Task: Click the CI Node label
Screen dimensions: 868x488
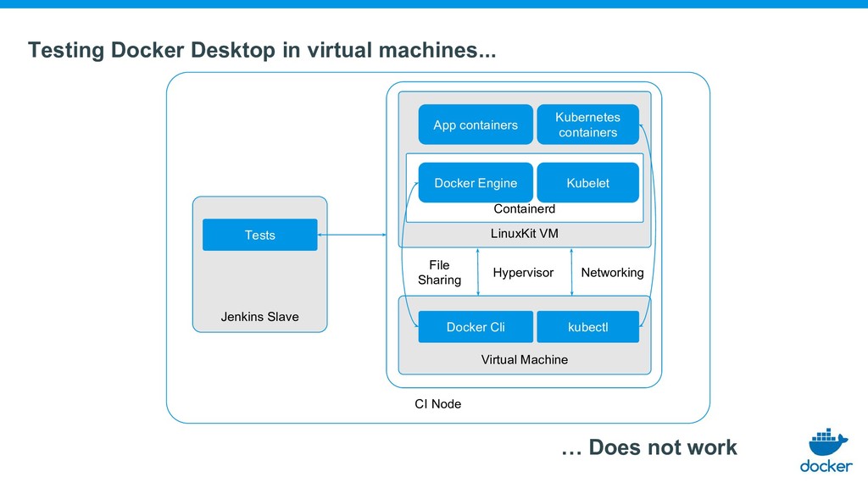Action: [438, 404]
